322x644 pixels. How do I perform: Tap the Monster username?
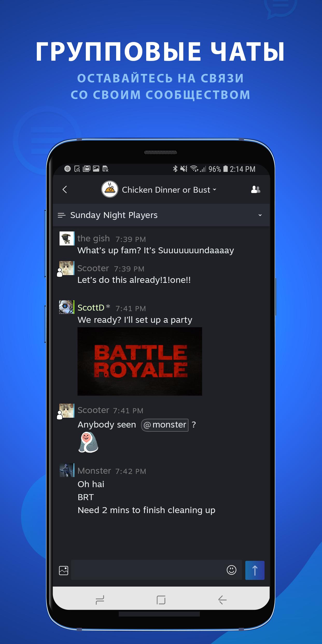pyautogui.click(x=94, y=471)
